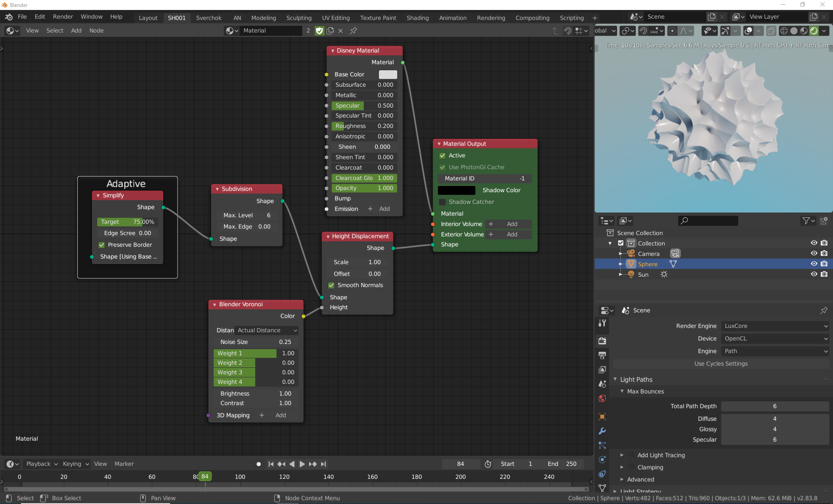
Task: Hide the Sun object in viewport
Action: point(814,275)
